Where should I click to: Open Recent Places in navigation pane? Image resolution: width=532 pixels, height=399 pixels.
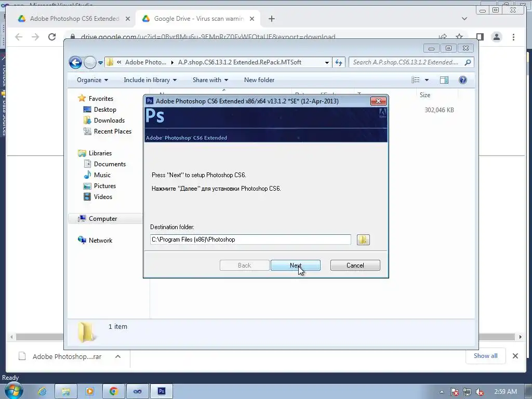click(112, 131)
